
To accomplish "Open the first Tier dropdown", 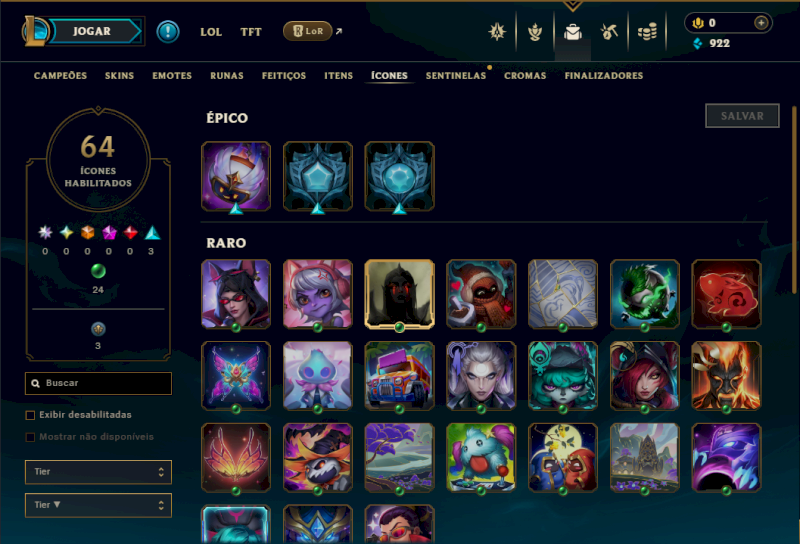I will [x=98, y=472].
